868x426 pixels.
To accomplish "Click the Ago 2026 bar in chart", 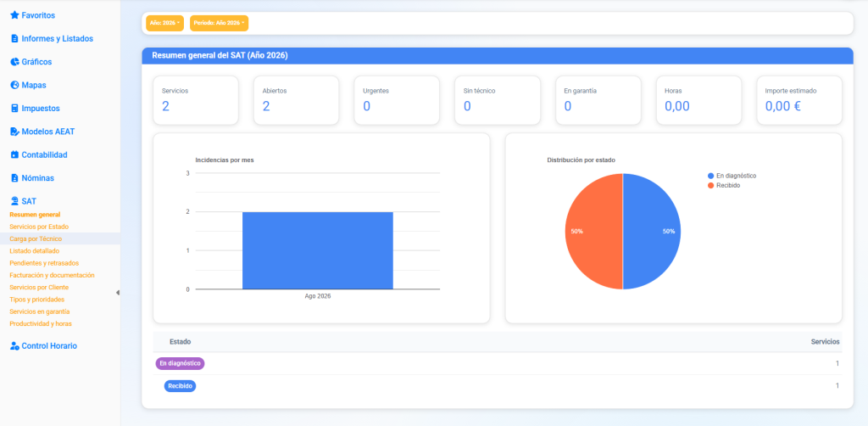I will (318, 250).
